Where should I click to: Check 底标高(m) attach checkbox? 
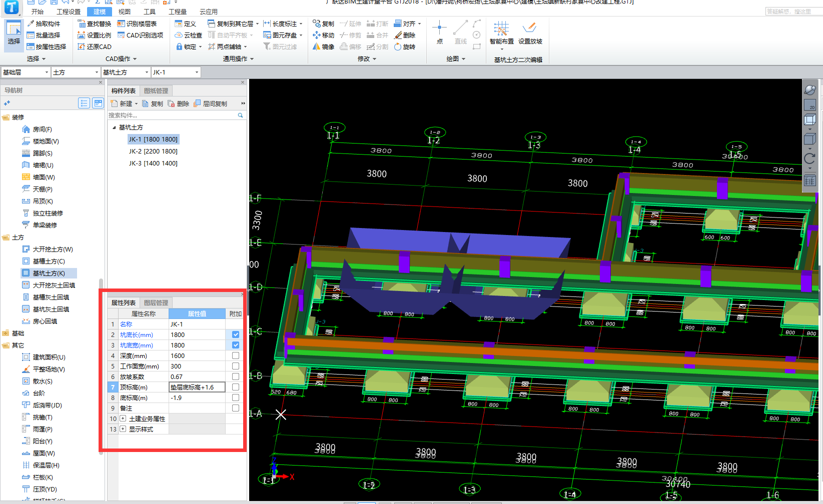pyautogui.click(x=236, y=397)
